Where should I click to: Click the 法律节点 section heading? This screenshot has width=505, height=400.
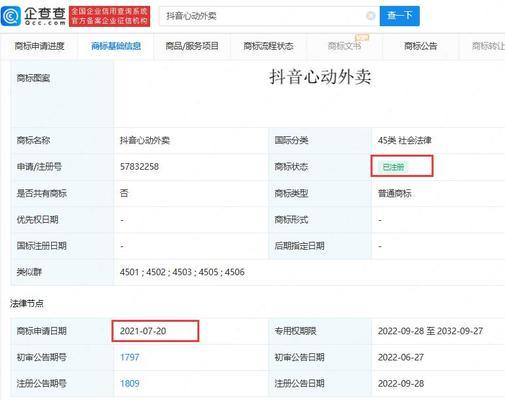point(27,303)
